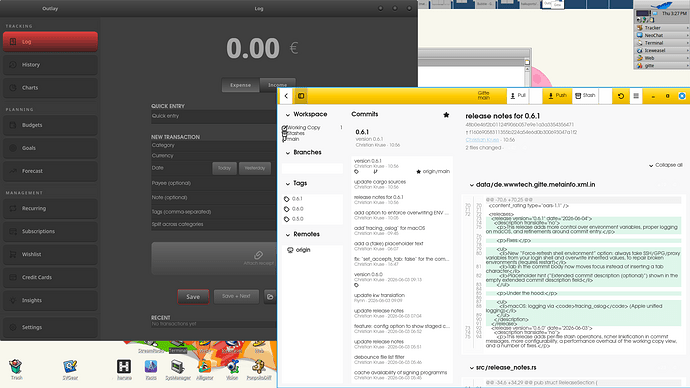Click Save button in Outlay
The width and height of the screenshot is (690, 388).
tap(193, 297)
